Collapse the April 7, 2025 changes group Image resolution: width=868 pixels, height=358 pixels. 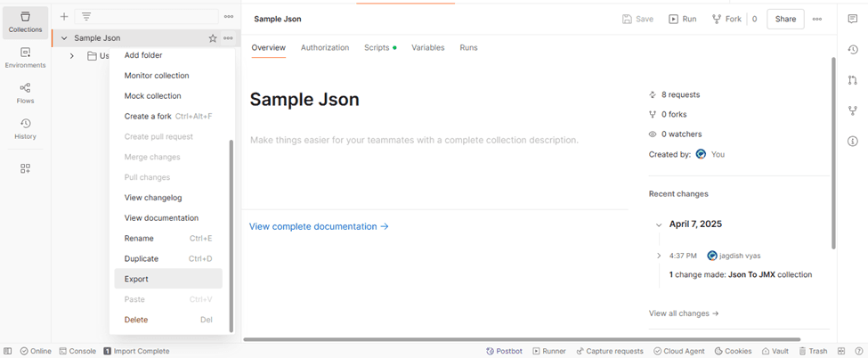659,225
